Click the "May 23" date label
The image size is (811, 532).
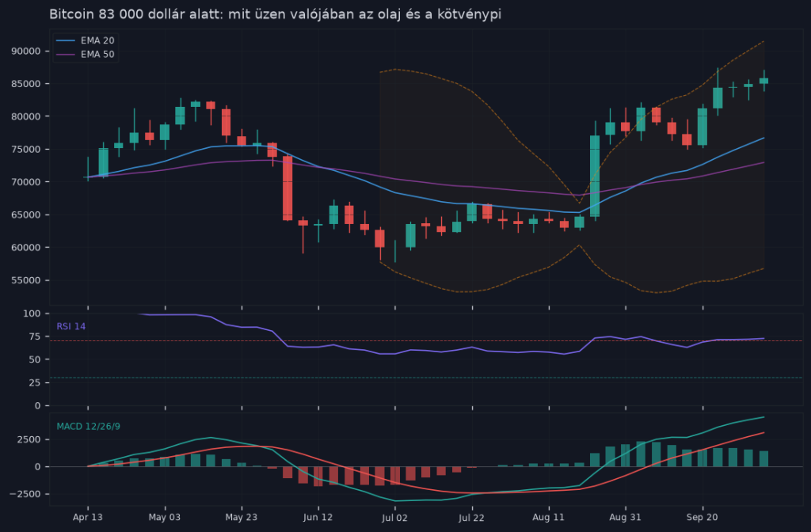pos(242,517)
